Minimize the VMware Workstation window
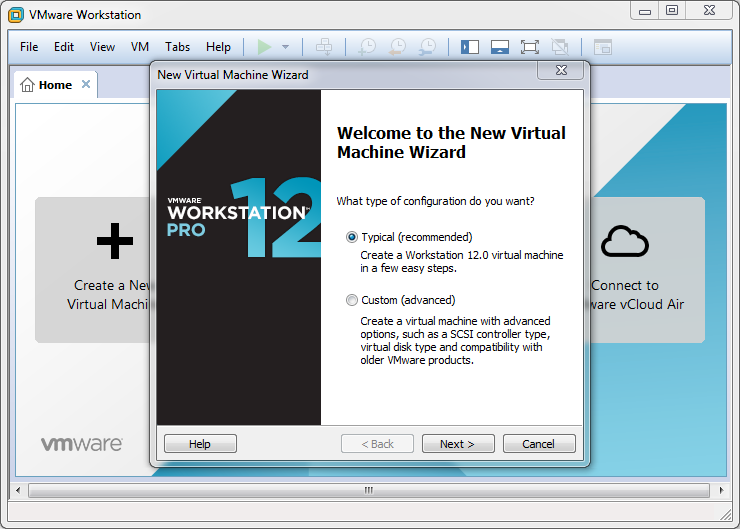 (645, 11)
